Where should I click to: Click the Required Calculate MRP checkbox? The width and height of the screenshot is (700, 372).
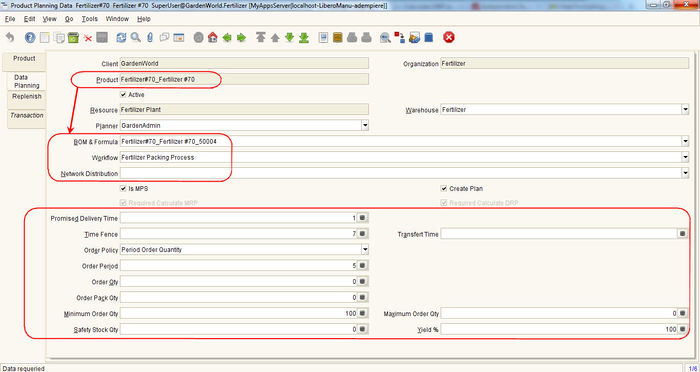[123, 203]
